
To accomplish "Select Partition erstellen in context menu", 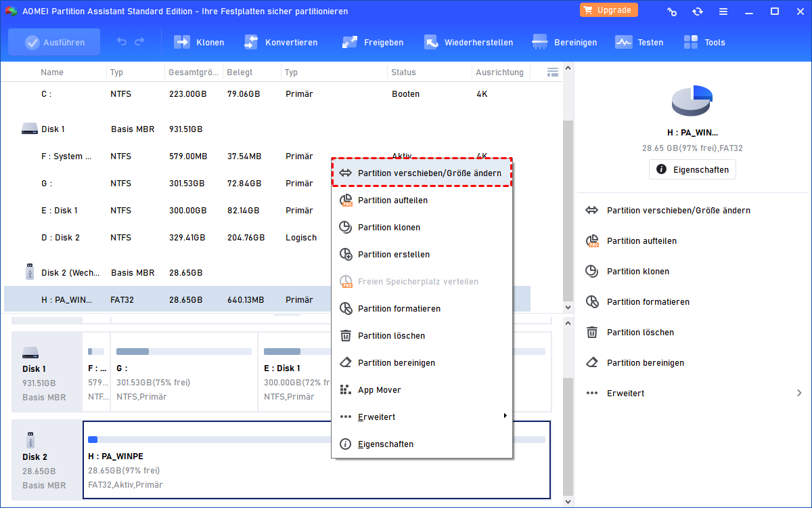I will [422, 255].
